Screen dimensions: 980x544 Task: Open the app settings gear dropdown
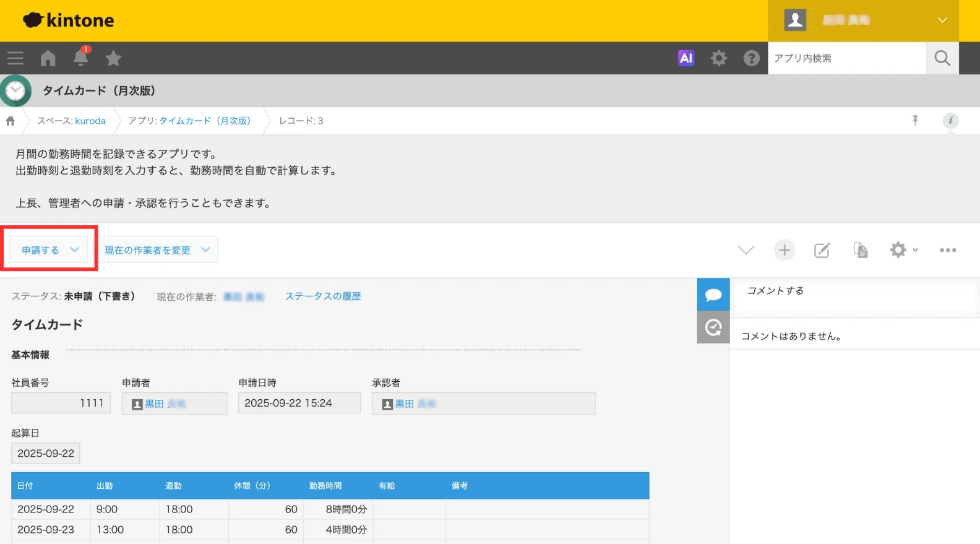tap(903, 250)
